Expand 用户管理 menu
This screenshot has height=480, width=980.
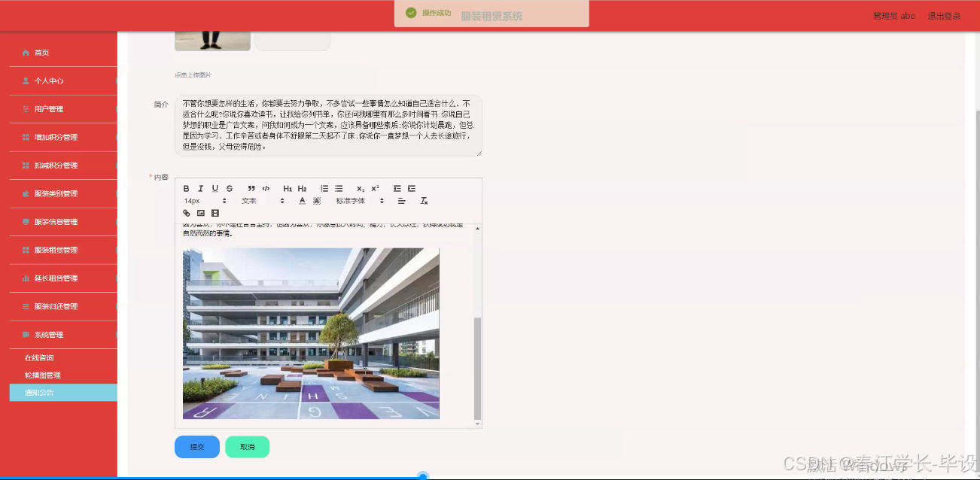tap(63, 109)
